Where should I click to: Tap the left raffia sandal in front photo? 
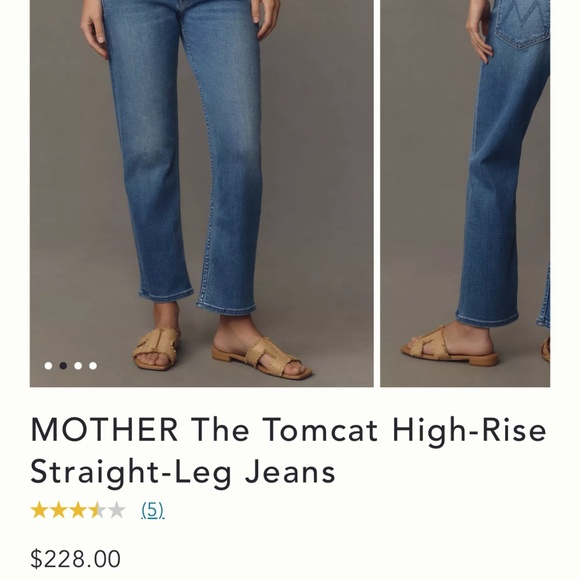[156, 348]
